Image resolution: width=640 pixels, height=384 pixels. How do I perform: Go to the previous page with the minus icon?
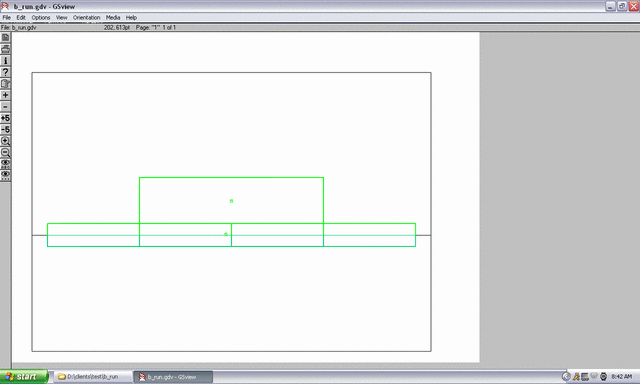(x=5, y=107)
